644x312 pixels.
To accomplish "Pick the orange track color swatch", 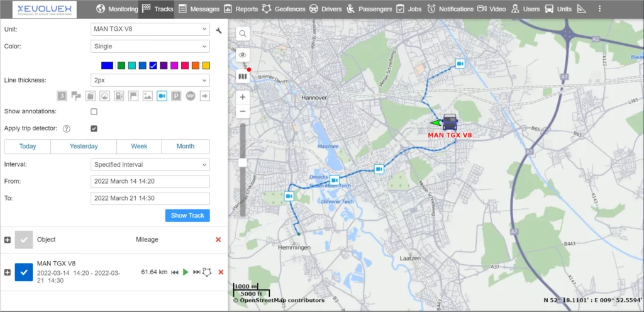I will pyautogui.click(x=196, y=65).
